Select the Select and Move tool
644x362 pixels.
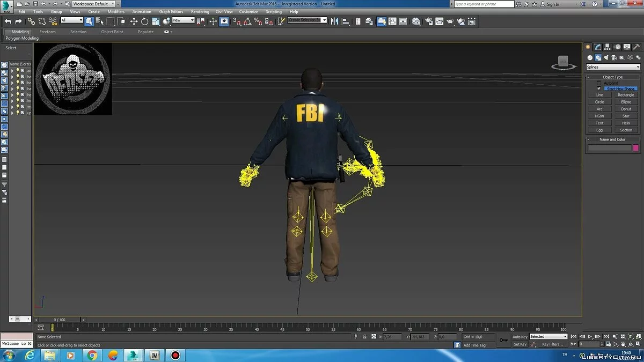click(134, 21)
